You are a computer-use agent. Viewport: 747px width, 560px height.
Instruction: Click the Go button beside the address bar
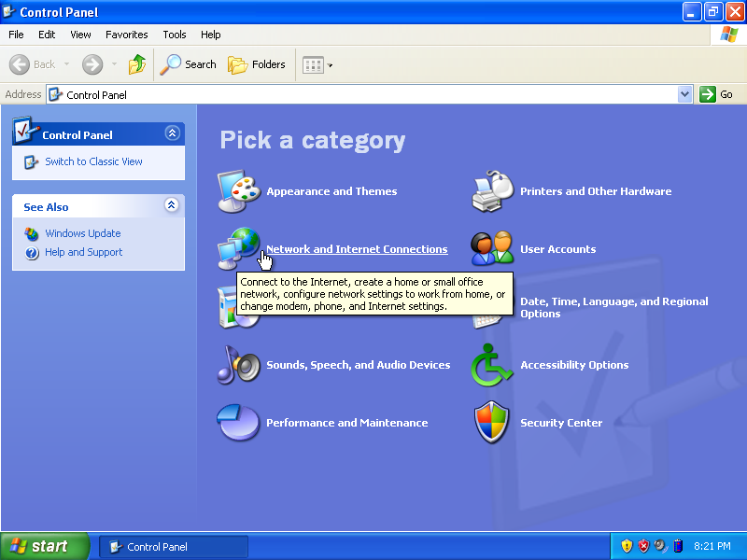click(716, 94)
